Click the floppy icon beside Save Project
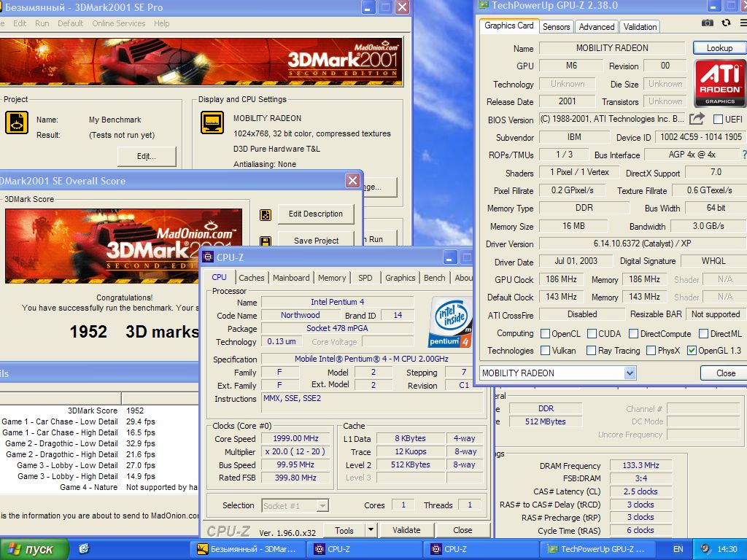747x560 pixels. pos(266,241)
